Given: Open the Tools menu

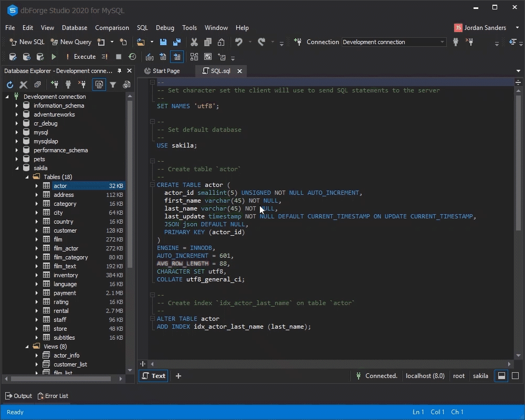Looking at the screenshot, I should tap(190, 28).
